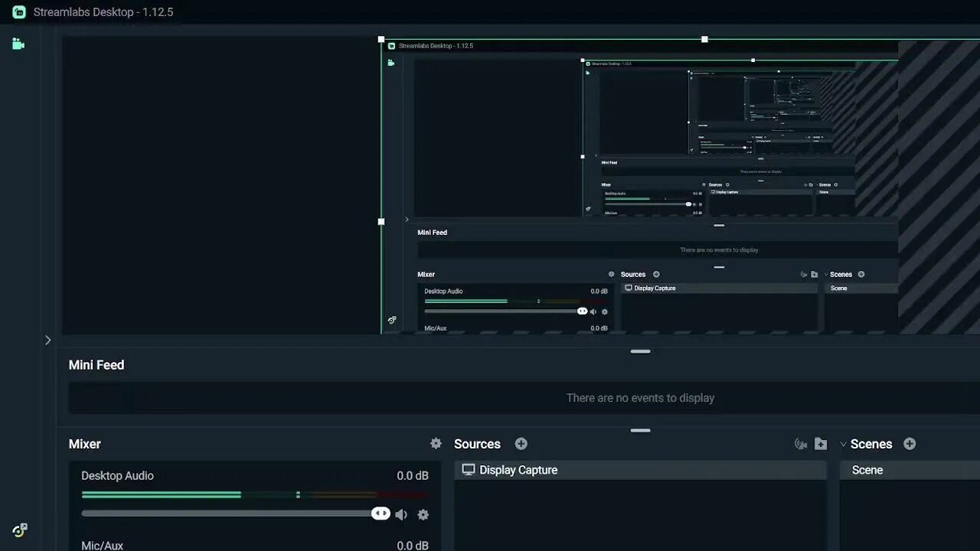
Task: Click Scenes plus inside the preview's mirrored window
Action: (861, 274)
